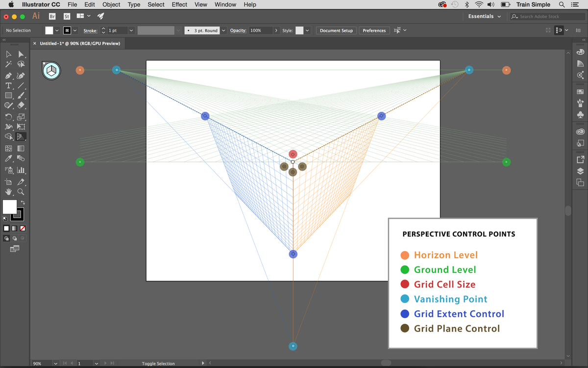Image resolution: width=588 pixels, height=368 pixels.
Task: Open the 3 pt. Round brush dropdown
Action: [x=223, y=30]
